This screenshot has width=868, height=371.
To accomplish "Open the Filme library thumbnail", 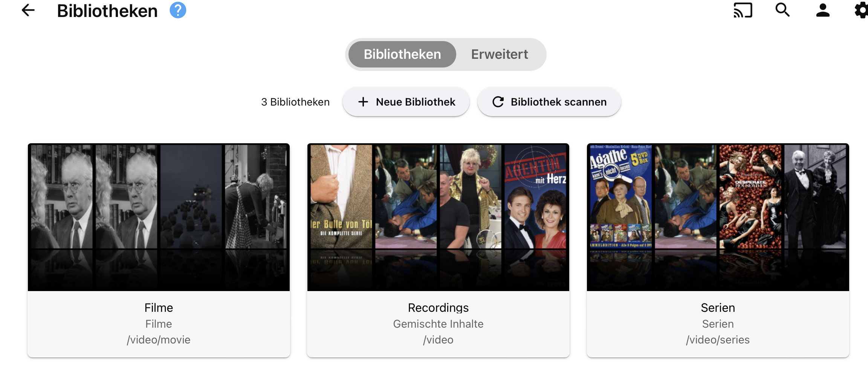I will (x=159, y=217).
